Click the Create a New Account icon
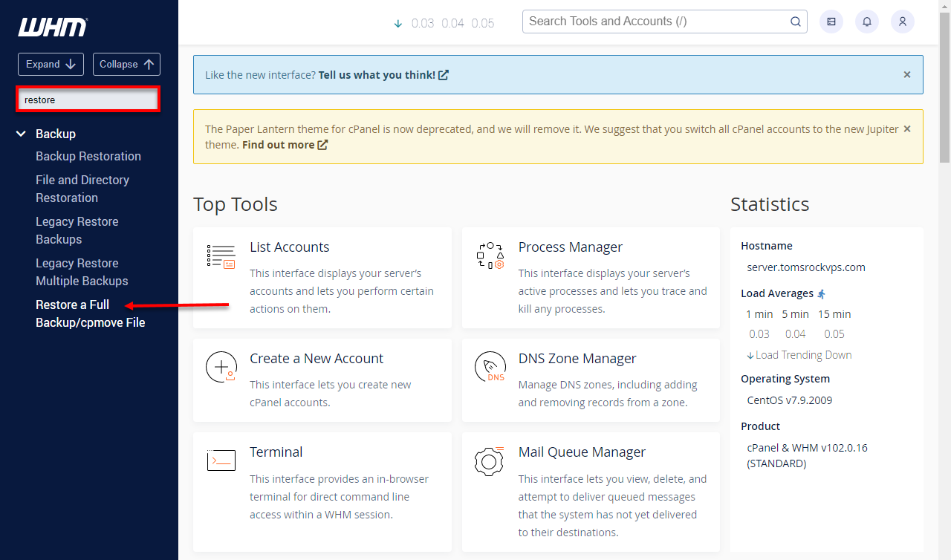 221,367
